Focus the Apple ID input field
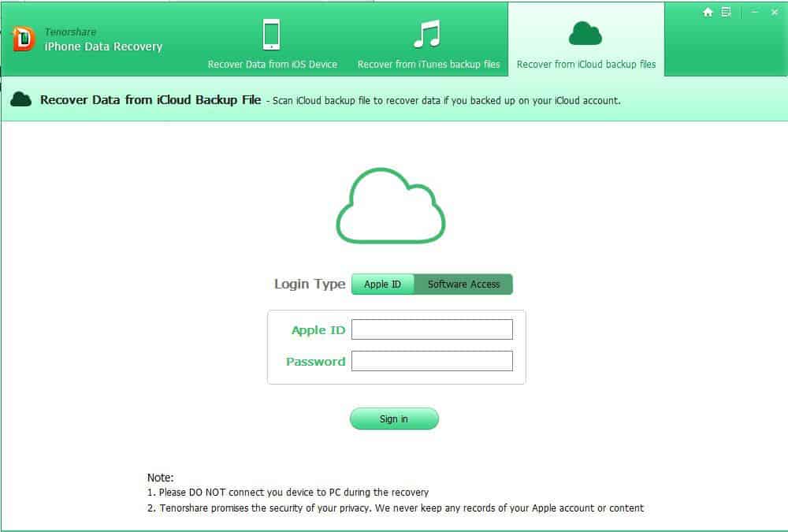This screenshot has width=788, height=532. [x=432, y=329]
